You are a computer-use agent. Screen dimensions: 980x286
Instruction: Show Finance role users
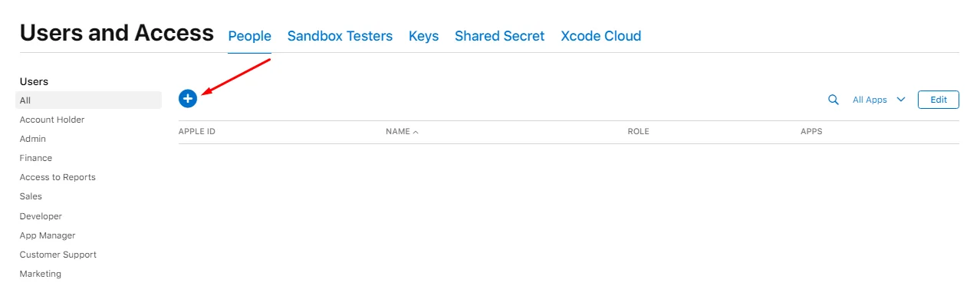pyautogui.click(x=36, y=158)
